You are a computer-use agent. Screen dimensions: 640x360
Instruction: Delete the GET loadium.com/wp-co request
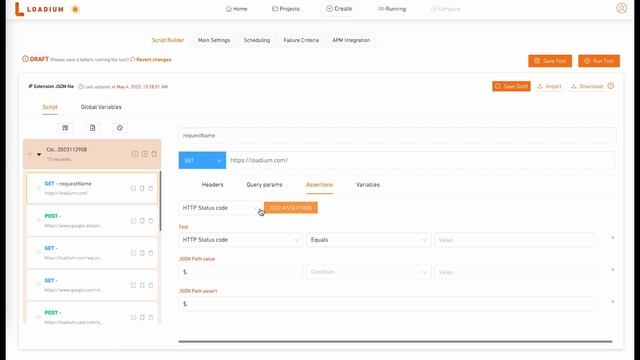(151, 253)
